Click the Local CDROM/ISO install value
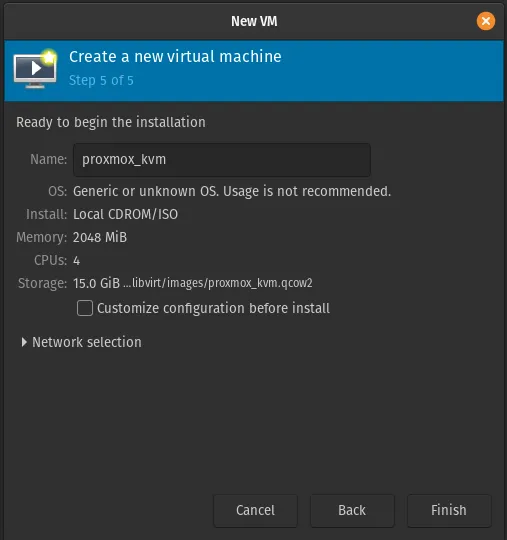The width and height of the screenshot is (507, 540). 125,214
